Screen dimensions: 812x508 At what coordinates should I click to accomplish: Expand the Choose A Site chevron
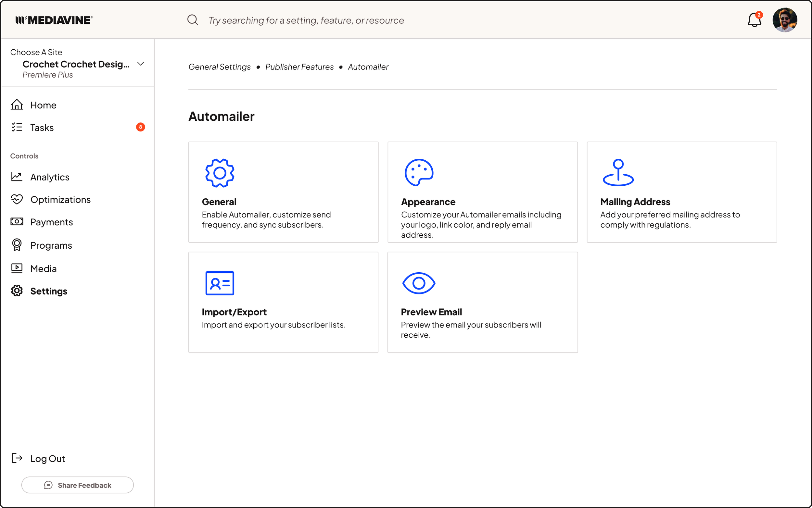tap(141, 64)
